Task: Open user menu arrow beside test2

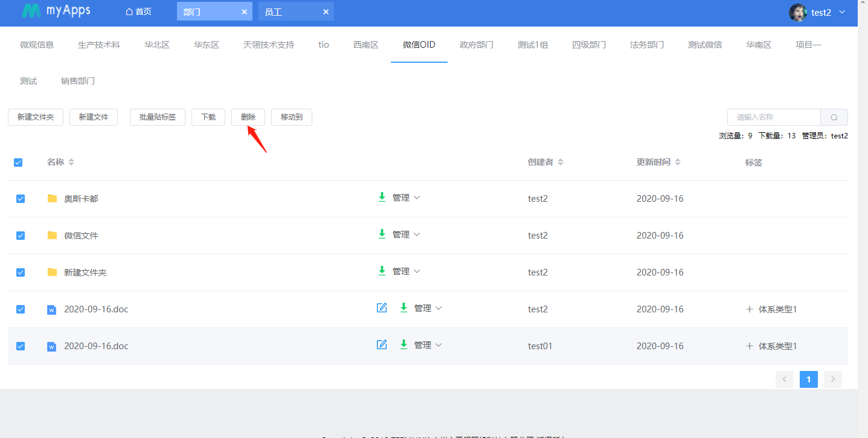Action: pos(842,12)
